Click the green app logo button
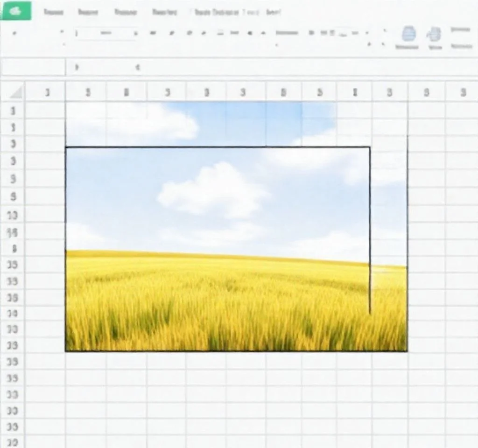The image size is (478, 448). [x=16, y=11]
